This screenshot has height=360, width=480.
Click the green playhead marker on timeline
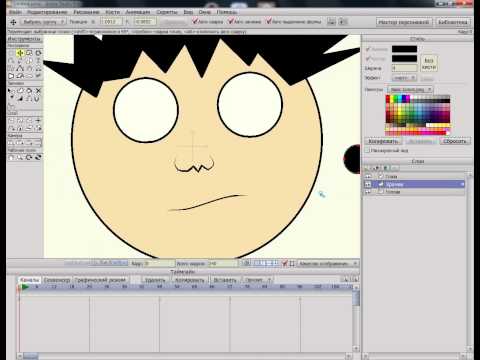[25, 287]
